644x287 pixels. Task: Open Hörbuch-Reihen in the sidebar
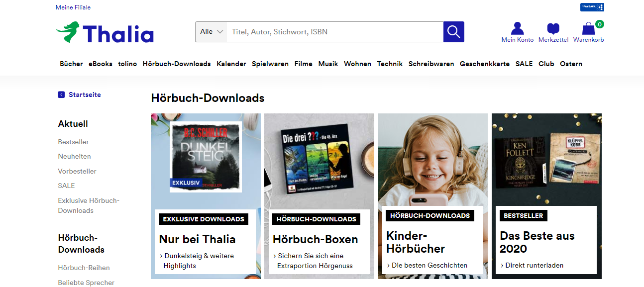tap(84, 268)
